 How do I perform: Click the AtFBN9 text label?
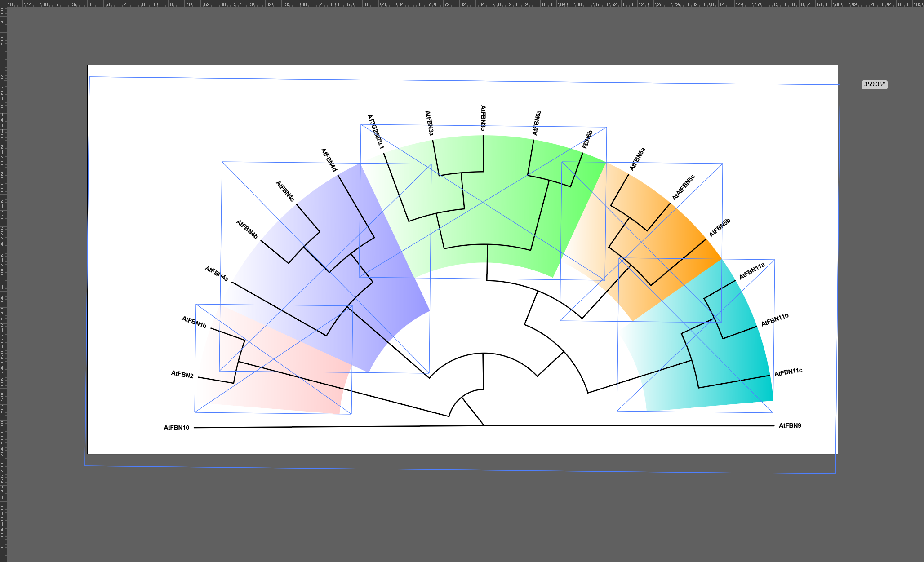point(790,425)
